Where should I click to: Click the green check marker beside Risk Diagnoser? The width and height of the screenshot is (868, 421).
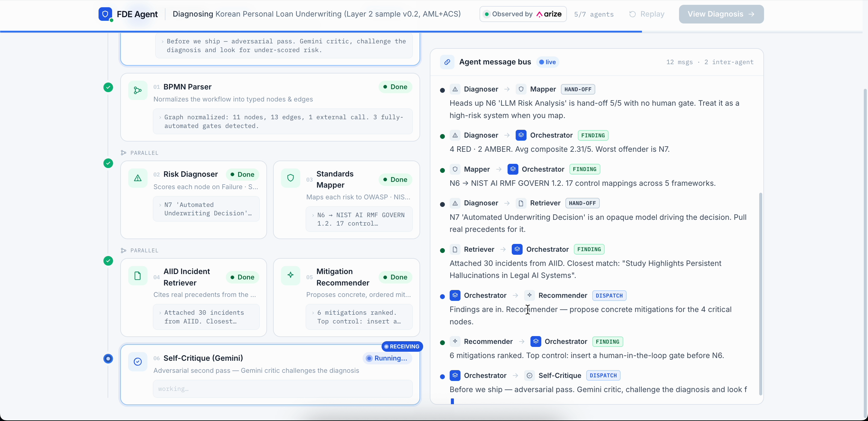(x=108, y=163)
